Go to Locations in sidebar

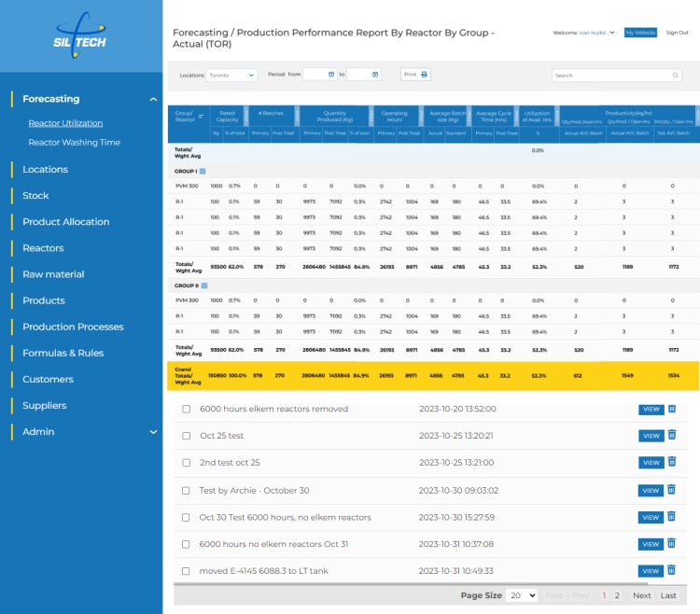(x=45, y=170)
